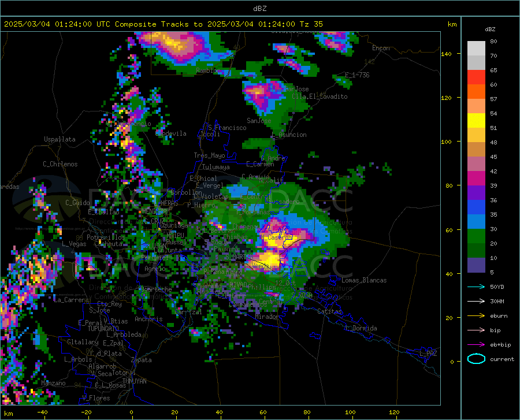Click the dBZ label above the color scale
520x420 pixels.
click(x=490, y=29)
